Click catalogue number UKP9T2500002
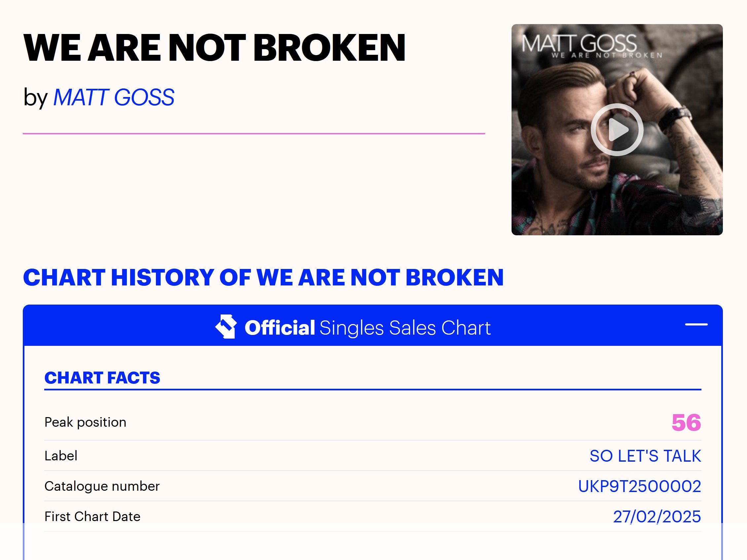This screenshot has width=747, height=560. (x=639, y=486)
